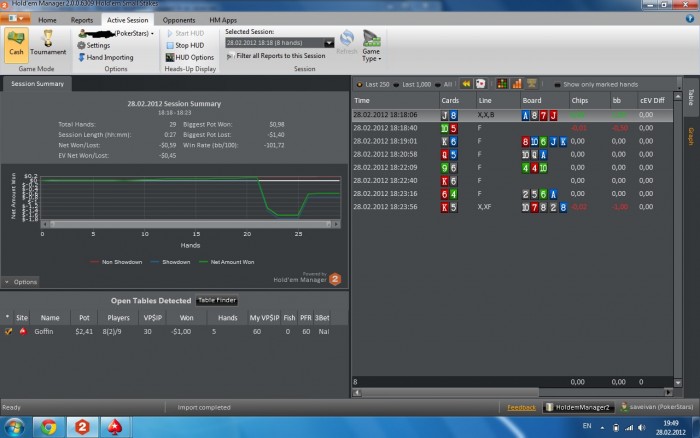
Task: Click the yellow rewind arrows icon
Action: click(x=466, y=84)
